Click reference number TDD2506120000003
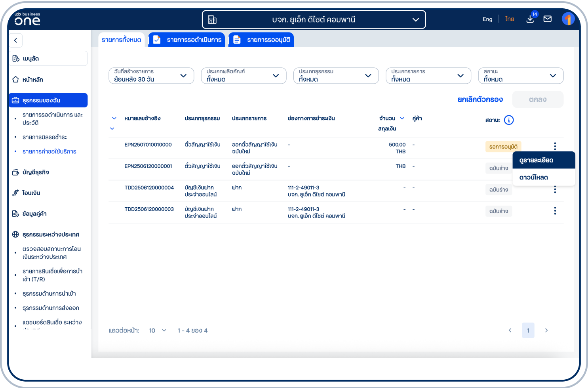Screen dimensions: 588x388 [x=149, y=209]
